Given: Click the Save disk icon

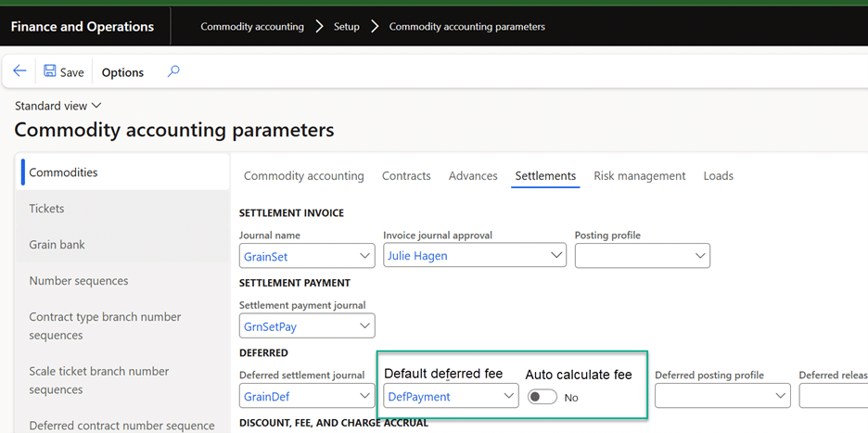Looking at the screenshot, I should click(x=50, y=71).
